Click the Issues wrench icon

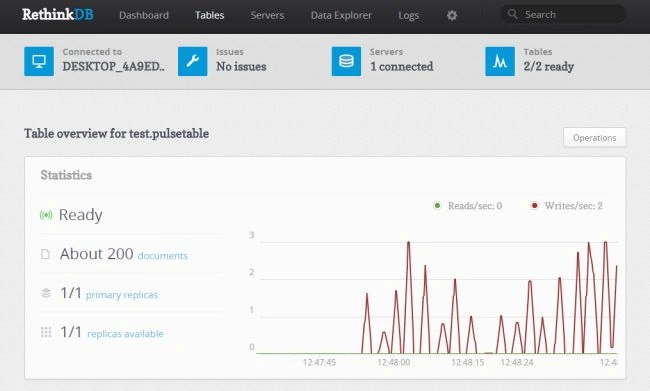click(x=193, y=61)
